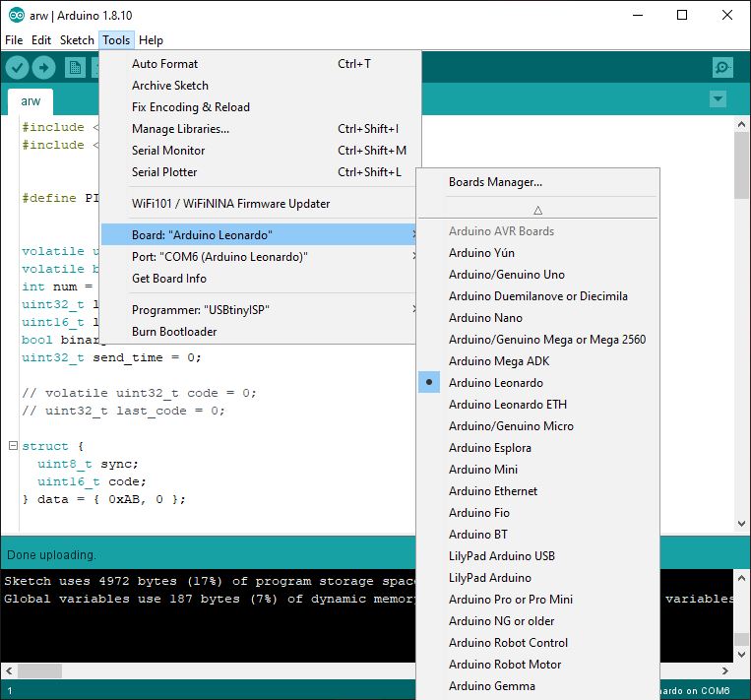Open the Sketch menu
The image size is (751, 700).
[x=77, y=40]
